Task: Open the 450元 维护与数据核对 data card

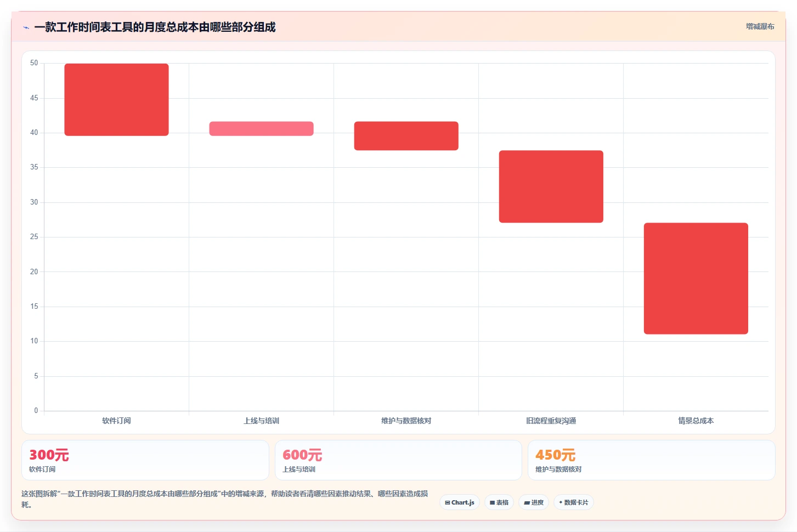Action: click(x=651, y=460)
